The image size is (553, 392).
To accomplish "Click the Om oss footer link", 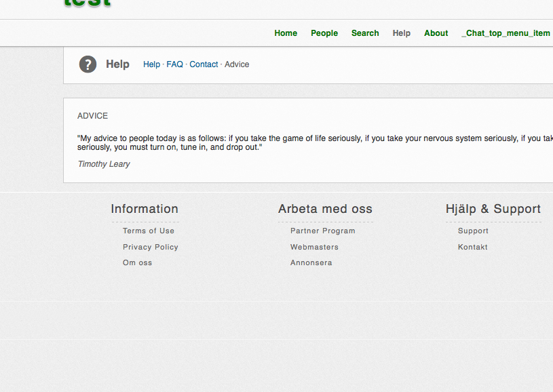I will pyautogui.click(x=137, y=263).
